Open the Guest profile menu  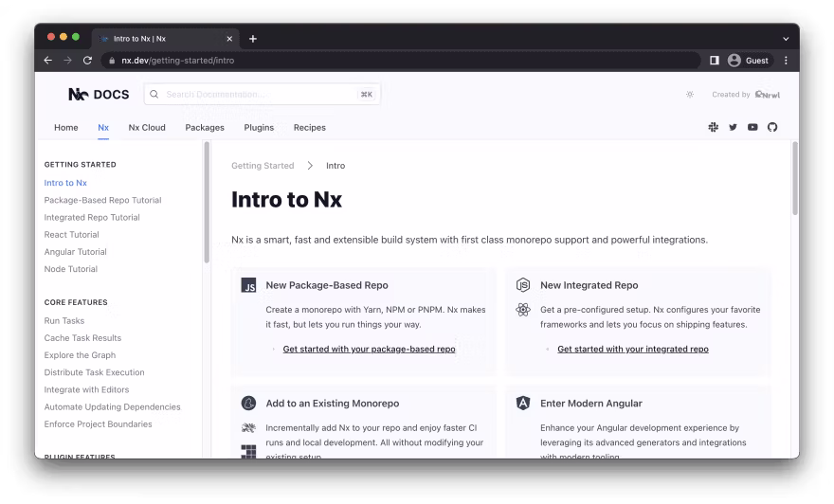pos(749,60)
